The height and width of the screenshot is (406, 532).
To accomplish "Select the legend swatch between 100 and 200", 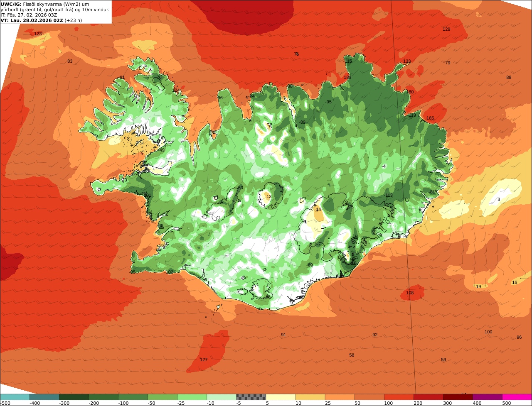I will (x=399, y=397).
